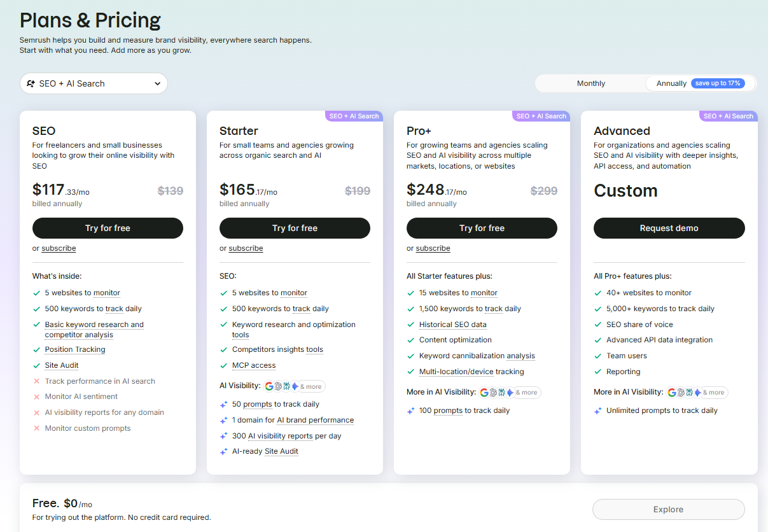The height and width of the screenshot is (532, 768).
Task: Click the '& more' badge in Advanced AI Visibility
Action: point(713,393)
